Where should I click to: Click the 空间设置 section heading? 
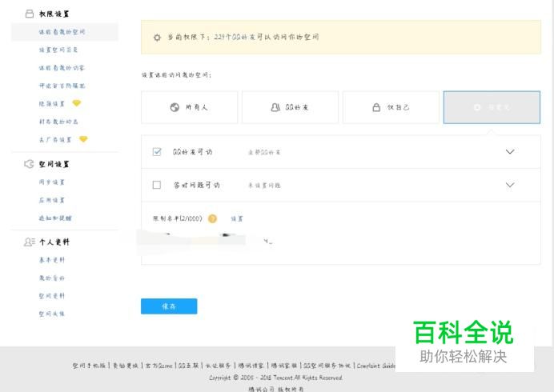point(54,164)
